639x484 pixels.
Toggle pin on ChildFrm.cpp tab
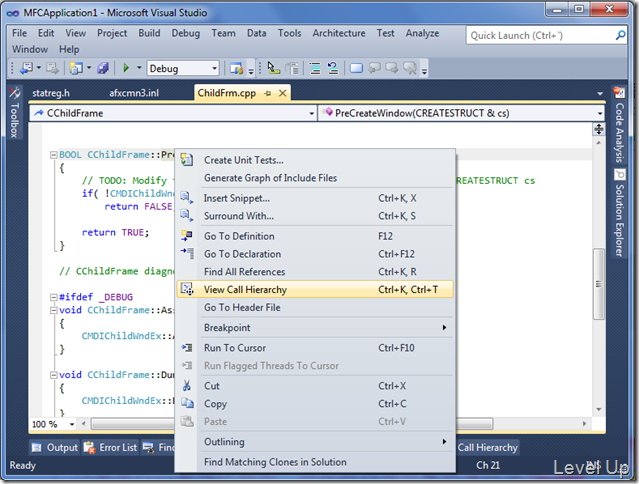click(x=267, y=93)
